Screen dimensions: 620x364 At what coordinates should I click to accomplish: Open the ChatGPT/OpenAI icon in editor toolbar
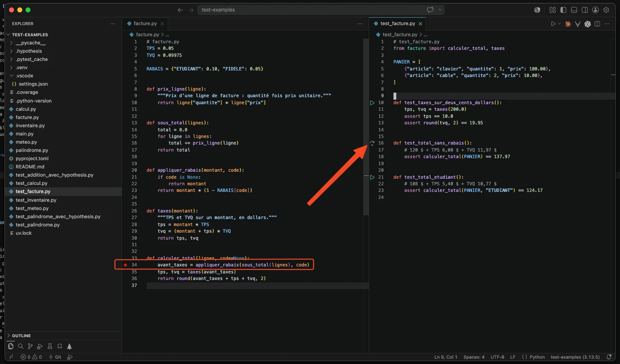click(587, 24)
